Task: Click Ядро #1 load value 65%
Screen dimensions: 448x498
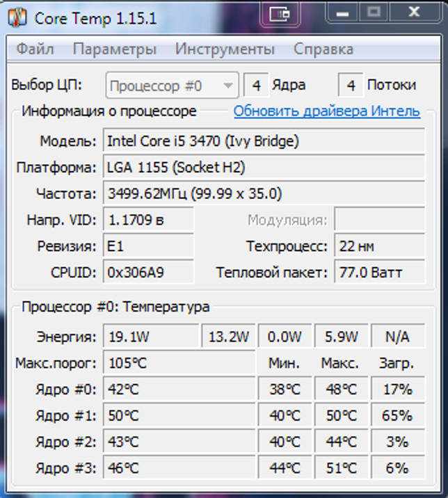Action: [x=398, y=415]
